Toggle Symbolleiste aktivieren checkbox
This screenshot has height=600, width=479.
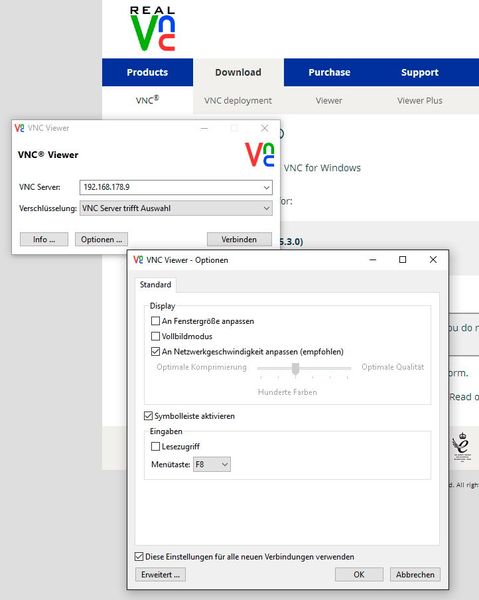pos(148,416)
